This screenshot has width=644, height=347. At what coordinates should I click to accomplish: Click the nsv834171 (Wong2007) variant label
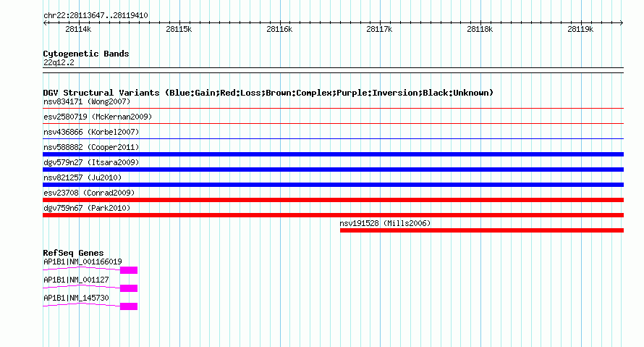[87, 101]
